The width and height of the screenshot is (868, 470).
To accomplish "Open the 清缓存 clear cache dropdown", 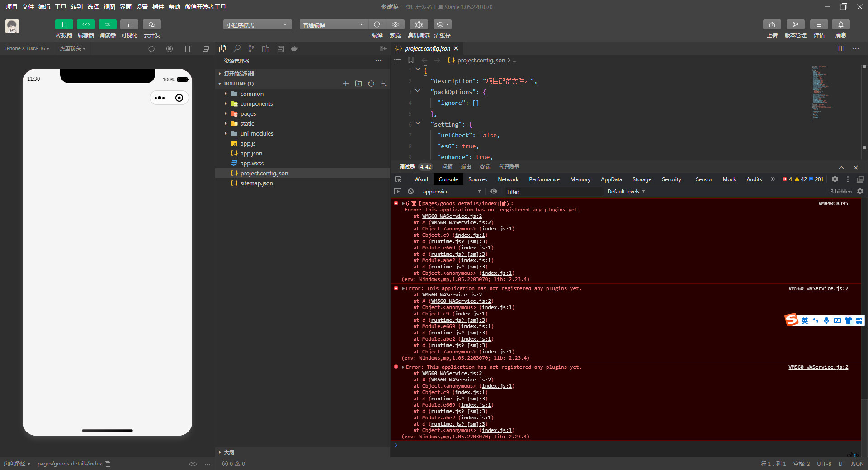I will [442, 24].
